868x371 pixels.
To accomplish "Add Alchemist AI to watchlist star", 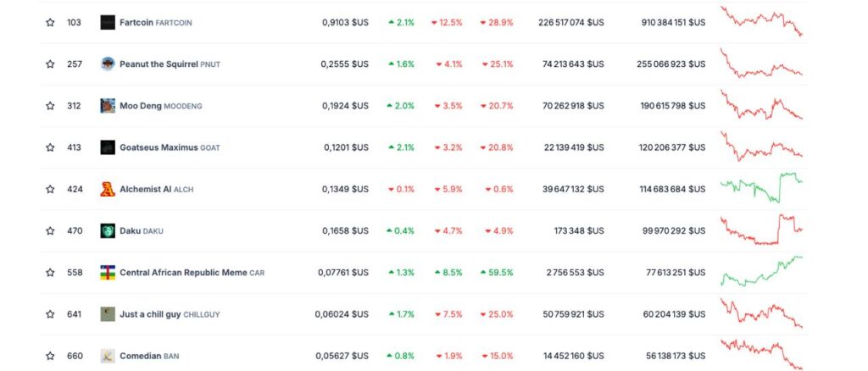I will click(50, 189).
